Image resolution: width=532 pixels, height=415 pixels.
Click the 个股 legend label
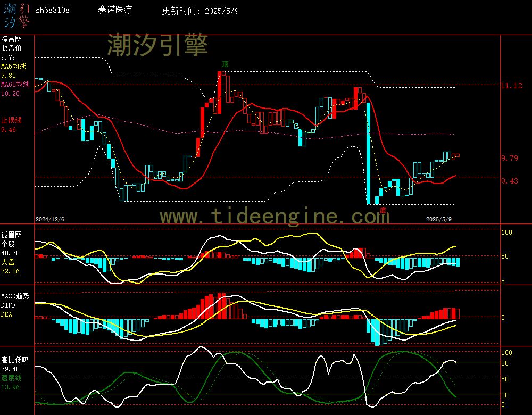coord(8,244)
